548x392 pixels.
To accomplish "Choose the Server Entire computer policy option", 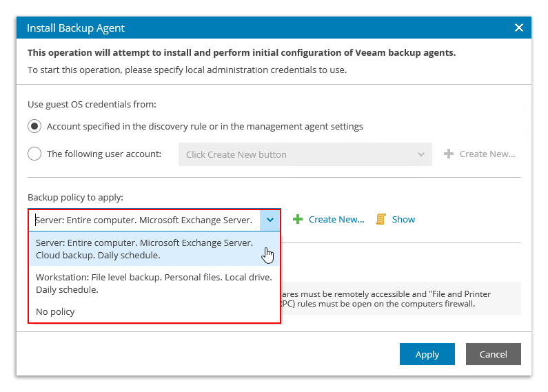I will (x=145, y=249).
